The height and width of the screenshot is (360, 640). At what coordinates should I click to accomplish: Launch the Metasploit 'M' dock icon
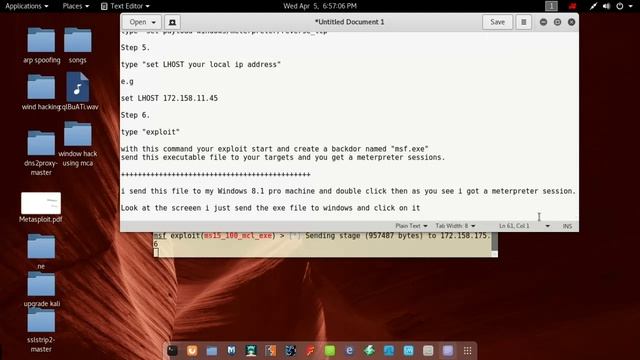pos(231,350)
